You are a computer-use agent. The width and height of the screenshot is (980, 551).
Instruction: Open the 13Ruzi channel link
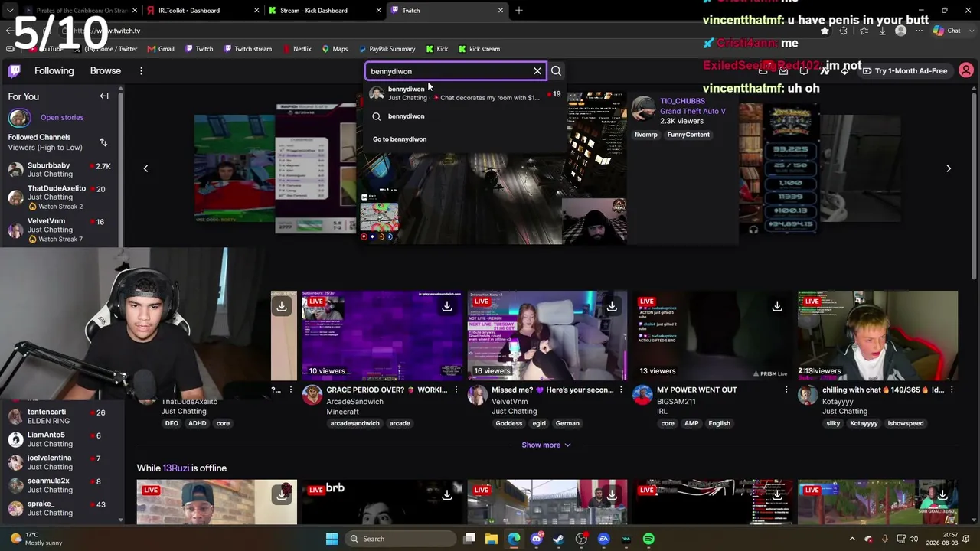[x=175, y=468]
